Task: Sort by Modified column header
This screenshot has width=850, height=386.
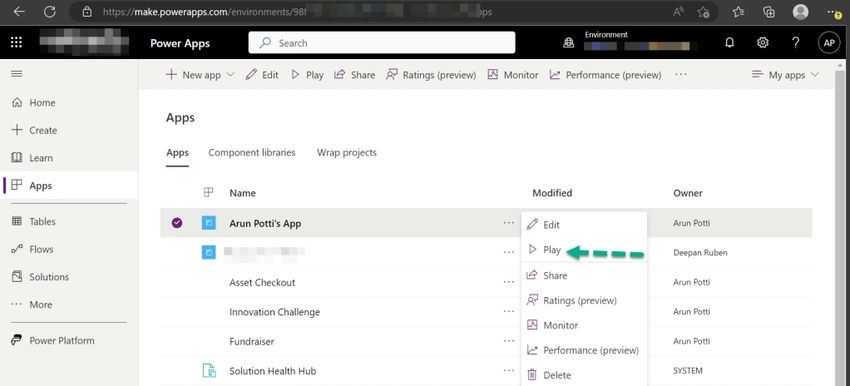Action: (552, 193)
